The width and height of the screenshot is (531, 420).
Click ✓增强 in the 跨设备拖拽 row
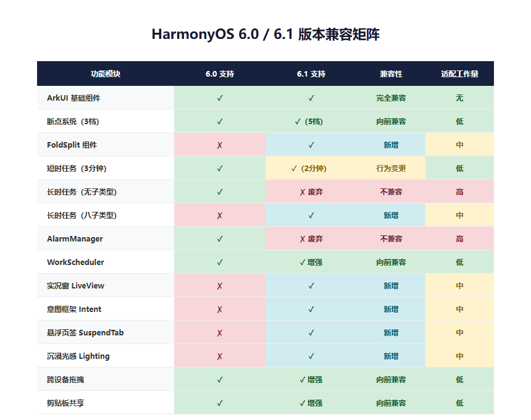pos(311,379)
